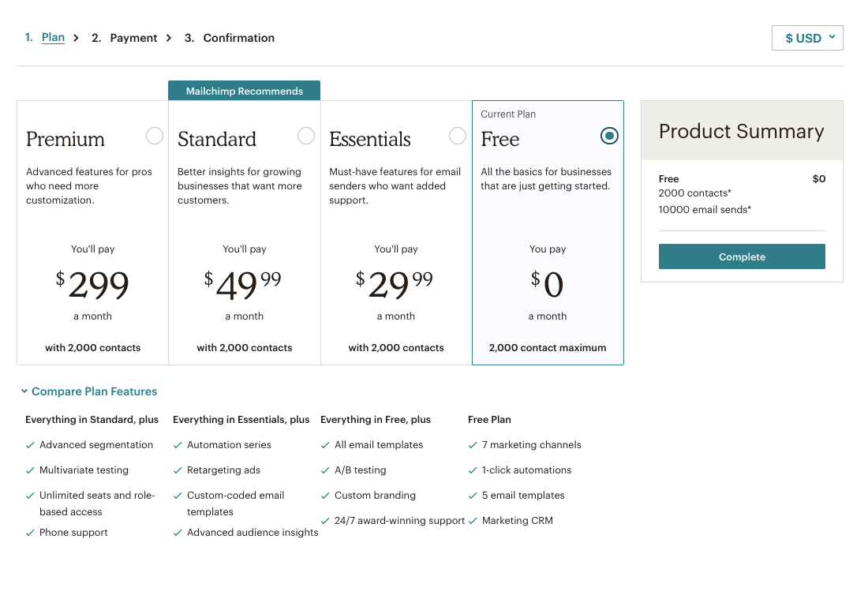Click the Custom branding checkmark icon

coord(325,496)
